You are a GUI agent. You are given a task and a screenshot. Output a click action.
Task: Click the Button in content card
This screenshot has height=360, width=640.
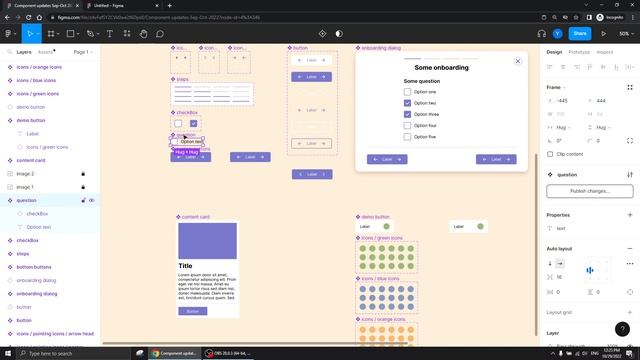193,311
